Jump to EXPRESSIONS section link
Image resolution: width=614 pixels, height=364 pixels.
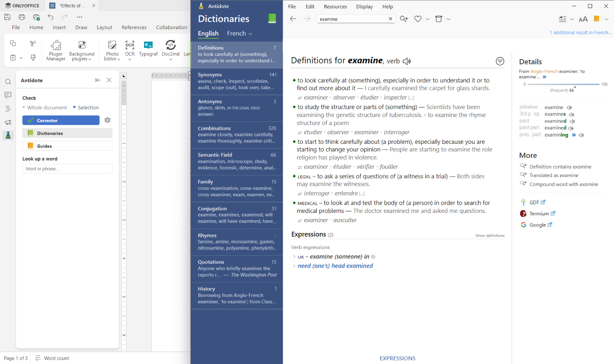(x=398, y=358)
